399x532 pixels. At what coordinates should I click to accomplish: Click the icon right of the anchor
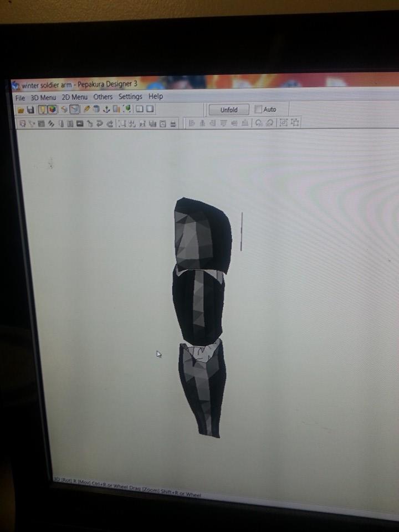pyautogui.click(x=116, y=109)
